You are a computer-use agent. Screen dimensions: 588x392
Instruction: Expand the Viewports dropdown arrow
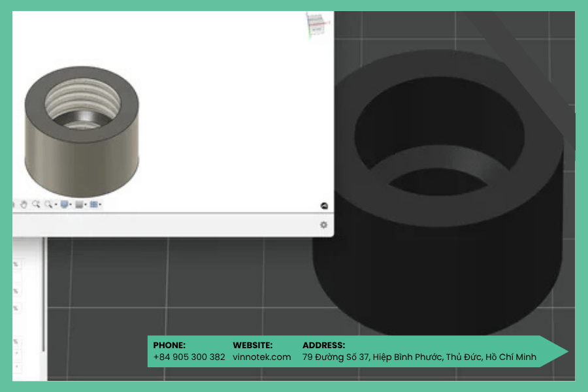tap(100, 204)
